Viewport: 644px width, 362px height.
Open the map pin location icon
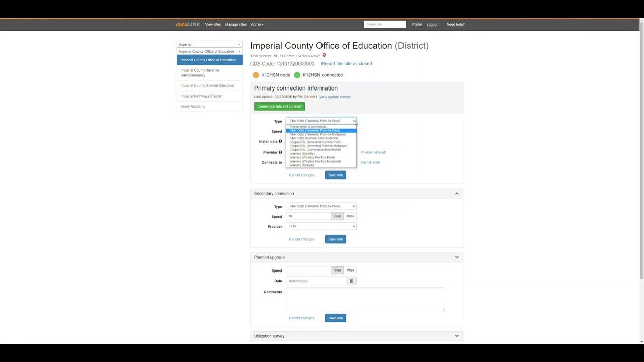pos(324,55)
